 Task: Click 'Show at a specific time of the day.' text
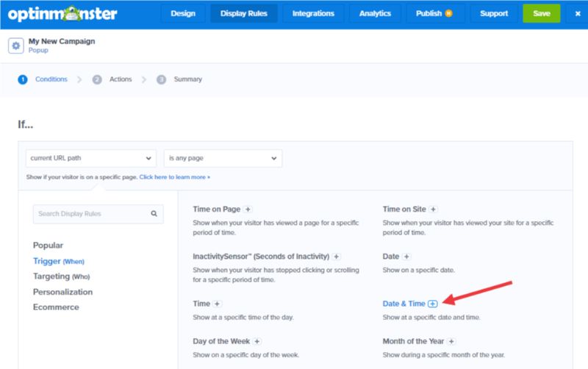click(243, 318)
